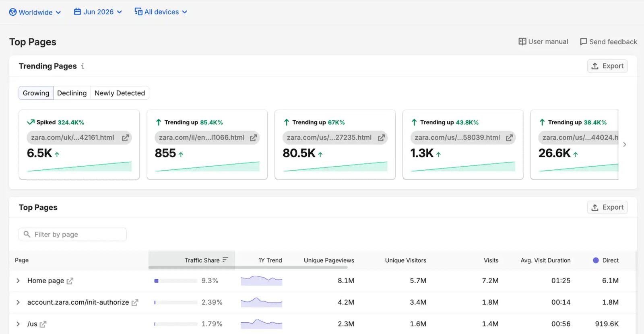The height and width of the screenshot is (334, 644).
Task: Click the 1.79% traffic share bar
Action: pyautogui.click(x=176, y=324)
